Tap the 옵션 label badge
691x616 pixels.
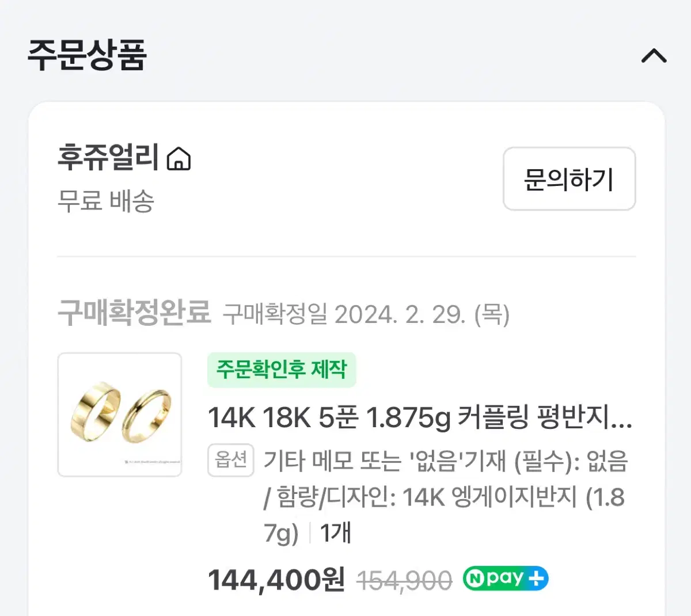[231, 460]
